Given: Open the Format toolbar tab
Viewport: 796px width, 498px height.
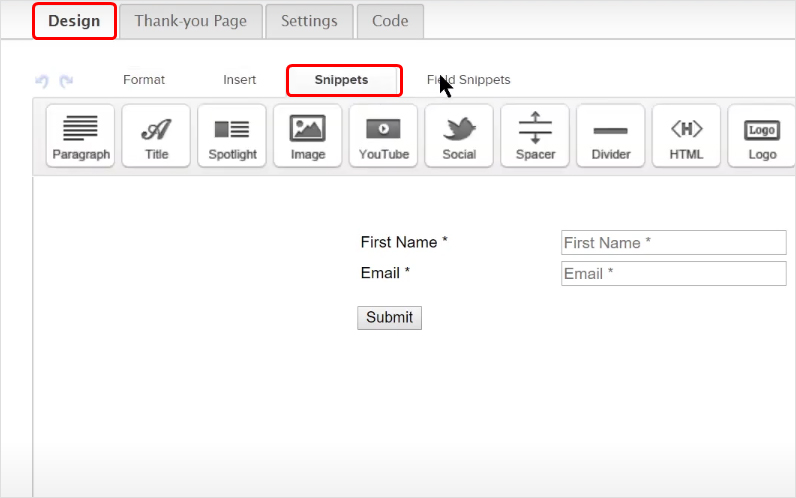Looking at the screenshot, I should (144, 80).
